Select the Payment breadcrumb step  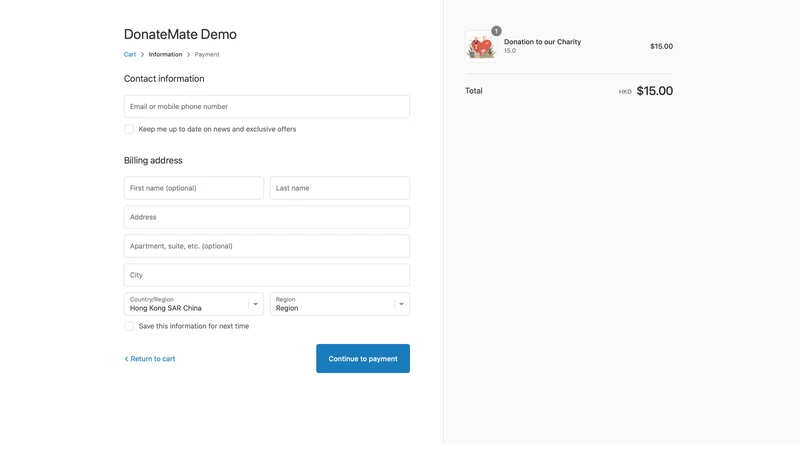point(207,55)
